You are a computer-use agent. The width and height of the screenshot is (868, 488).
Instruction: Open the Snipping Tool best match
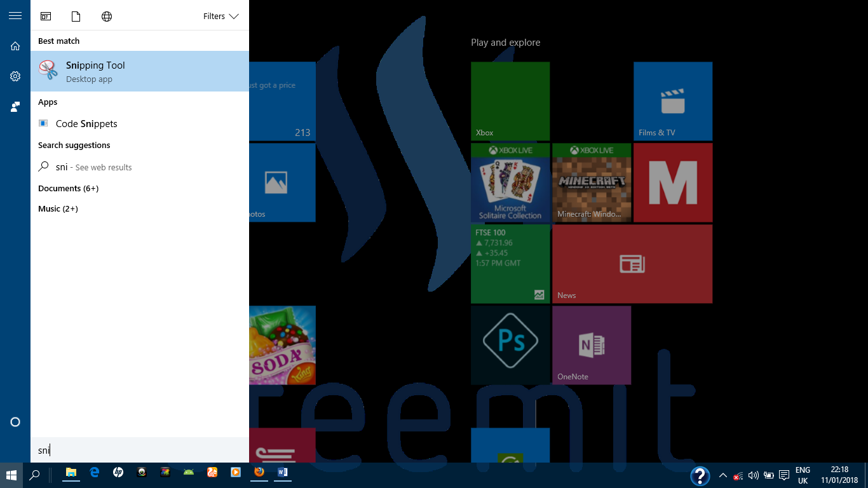point(140,71)
